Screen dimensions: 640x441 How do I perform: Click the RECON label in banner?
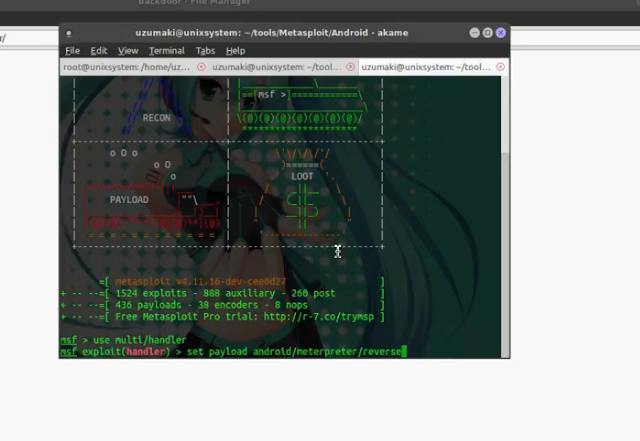[x=156, y=118]
